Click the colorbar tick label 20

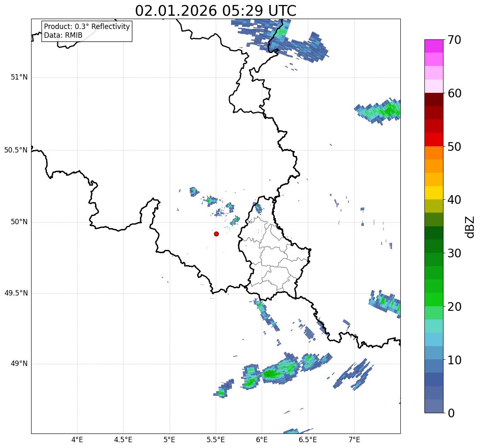(454, 306)
